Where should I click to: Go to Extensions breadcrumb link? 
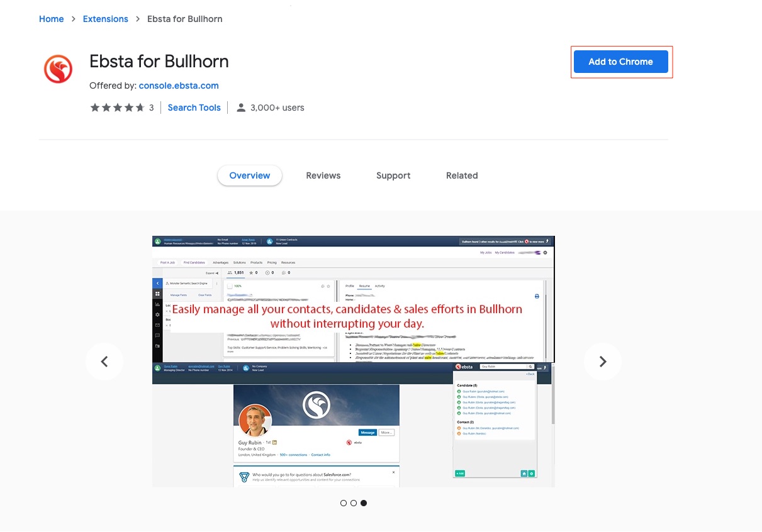pos(105,19)
